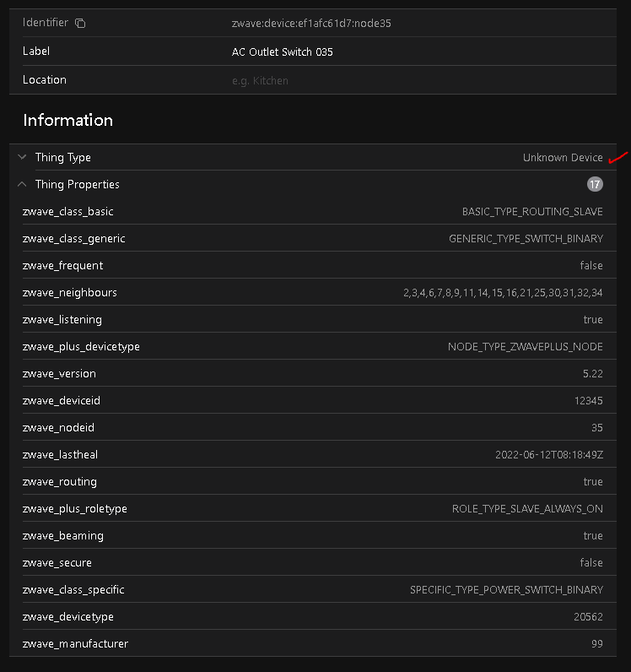
Task: Click the Information section heading
Action: coord(68,120)
